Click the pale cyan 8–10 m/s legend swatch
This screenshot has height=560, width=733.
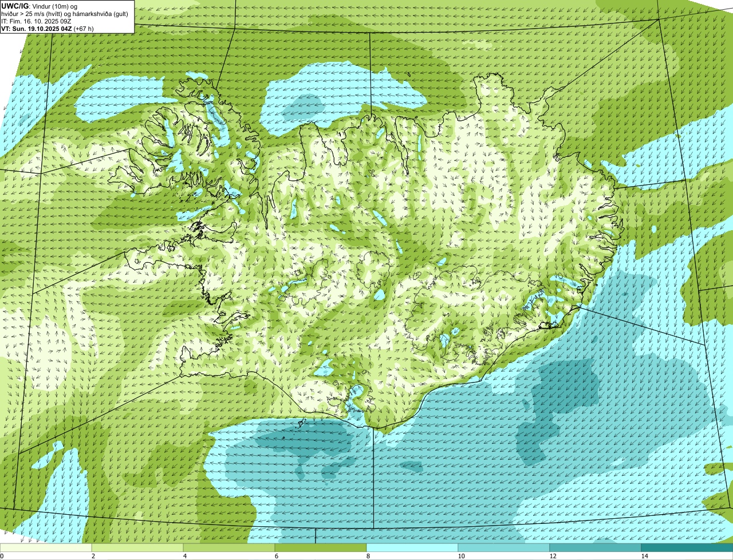412,547
